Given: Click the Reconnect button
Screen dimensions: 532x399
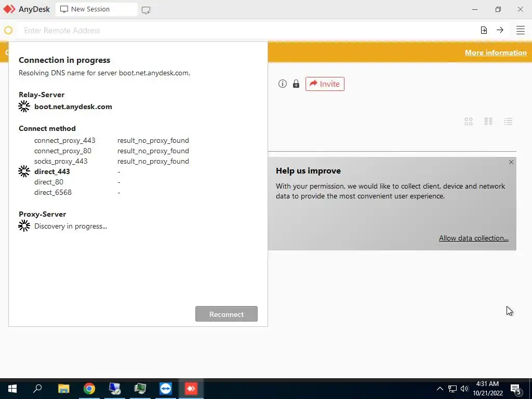Looking at the screenshot, I should click(x=227, y=314).
